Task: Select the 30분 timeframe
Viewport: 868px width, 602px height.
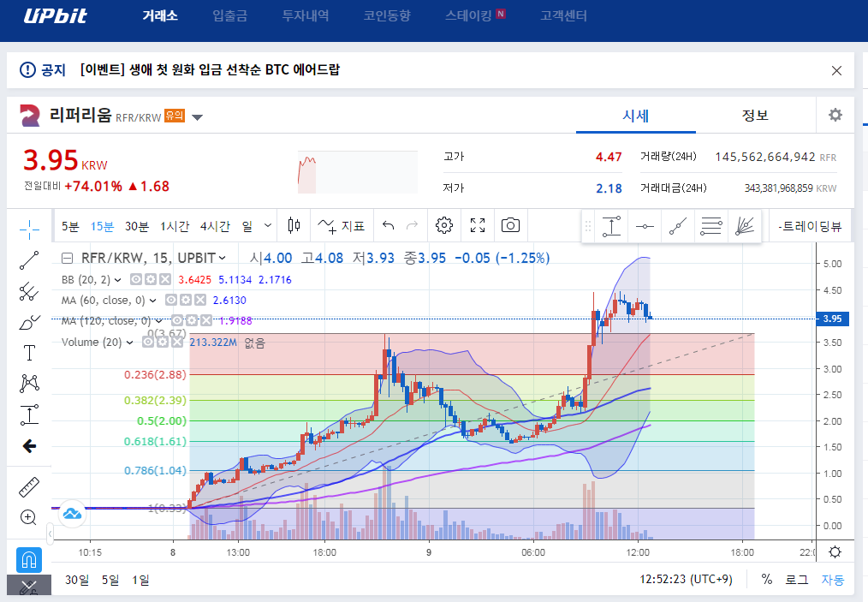Action: (x=137, y=226)
